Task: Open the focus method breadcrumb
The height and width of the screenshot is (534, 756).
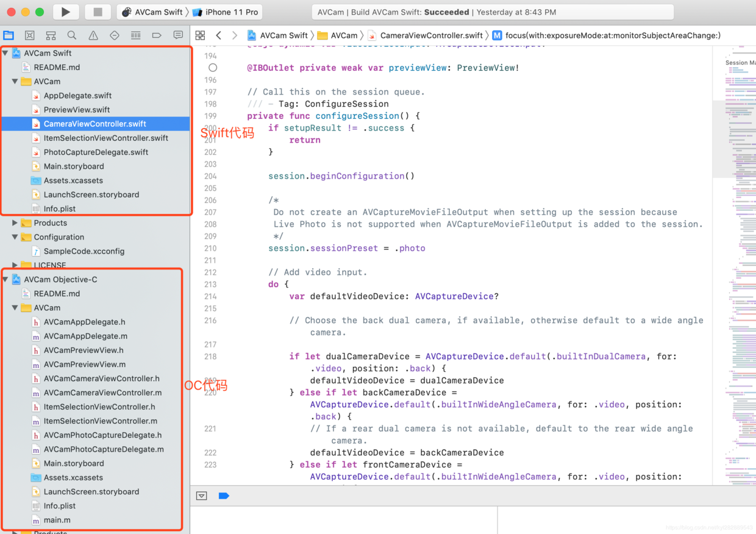Action: tap(607, 35)
